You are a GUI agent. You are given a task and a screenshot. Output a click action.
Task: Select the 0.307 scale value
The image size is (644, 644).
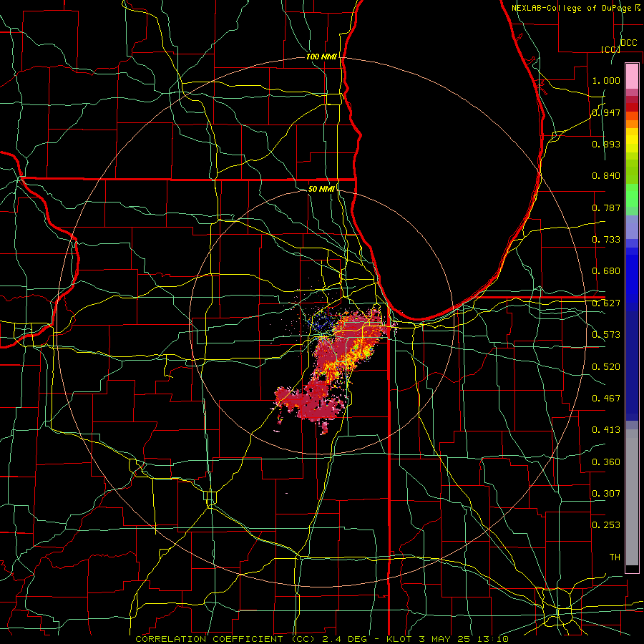(606, 493)
